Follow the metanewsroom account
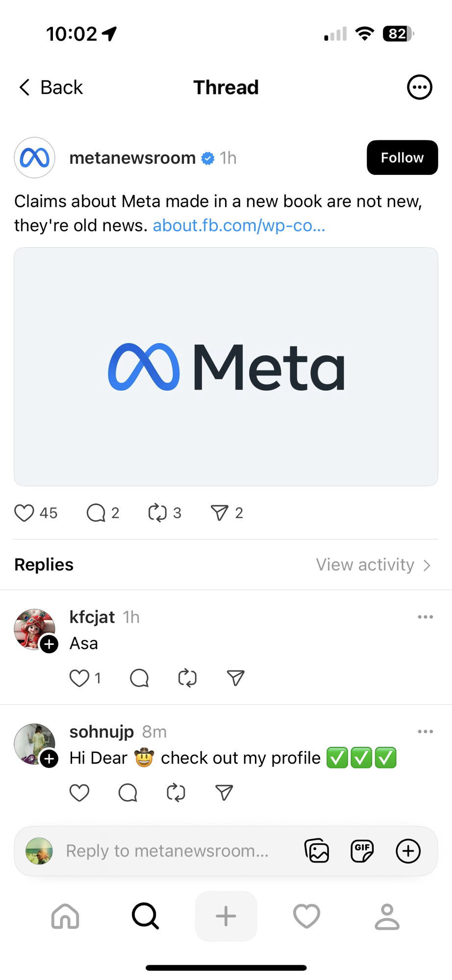Screen dimensions: 452x980 click(x=402, y=158)
